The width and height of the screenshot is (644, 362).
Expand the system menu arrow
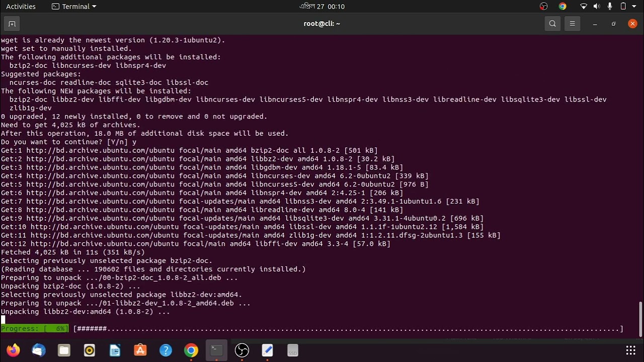click(634, 7)
